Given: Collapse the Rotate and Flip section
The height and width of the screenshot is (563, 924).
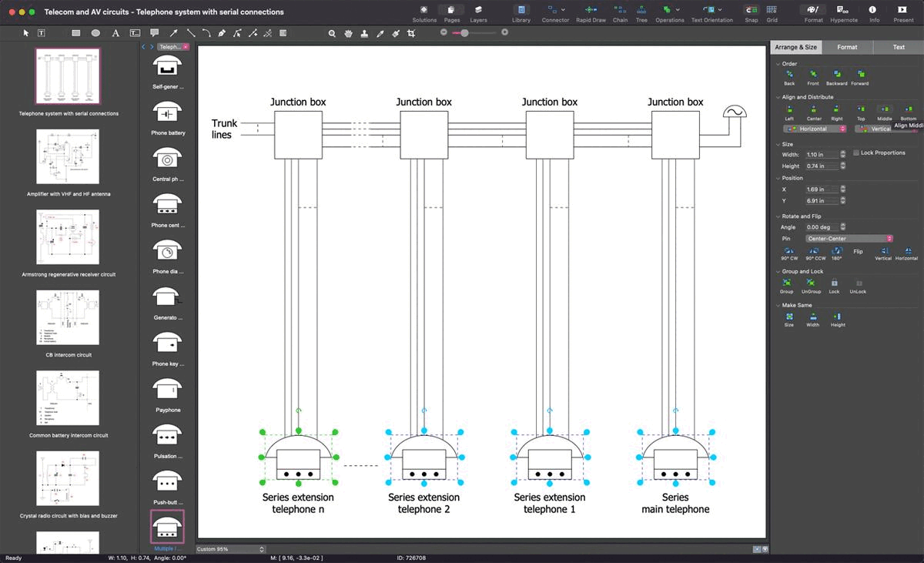Looking at the screenshot, I should click(778, 216).
